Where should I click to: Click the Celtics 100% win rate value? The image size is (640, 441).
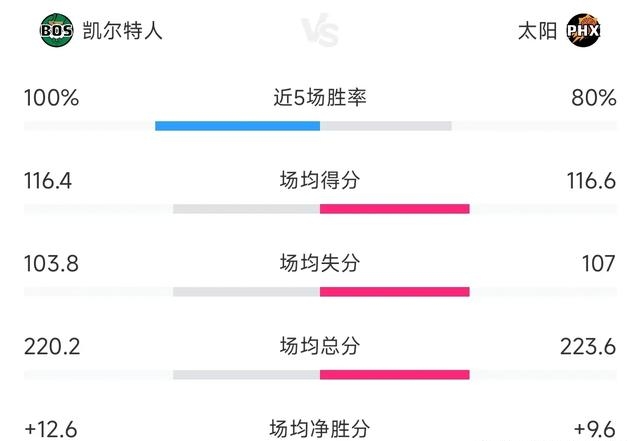[51, 98]
